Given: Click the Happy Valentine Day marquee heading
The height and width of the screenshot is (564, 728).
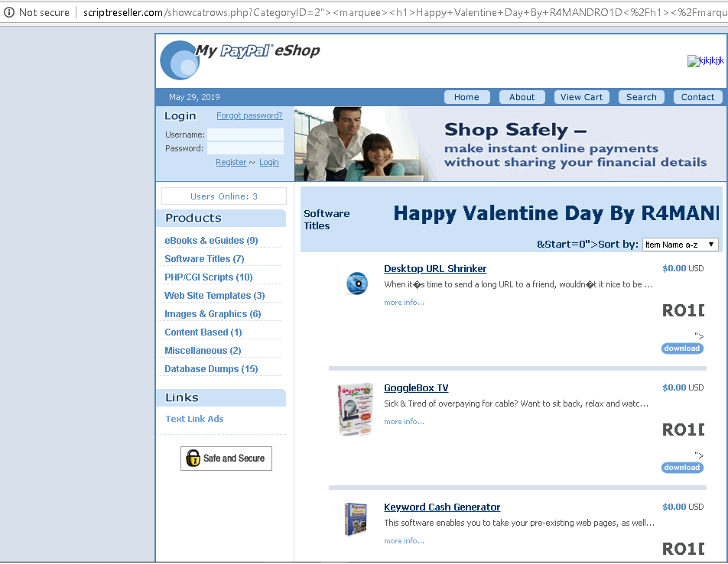Looking at the screenshot, I should pyautogui.click(x=556, y=213).
